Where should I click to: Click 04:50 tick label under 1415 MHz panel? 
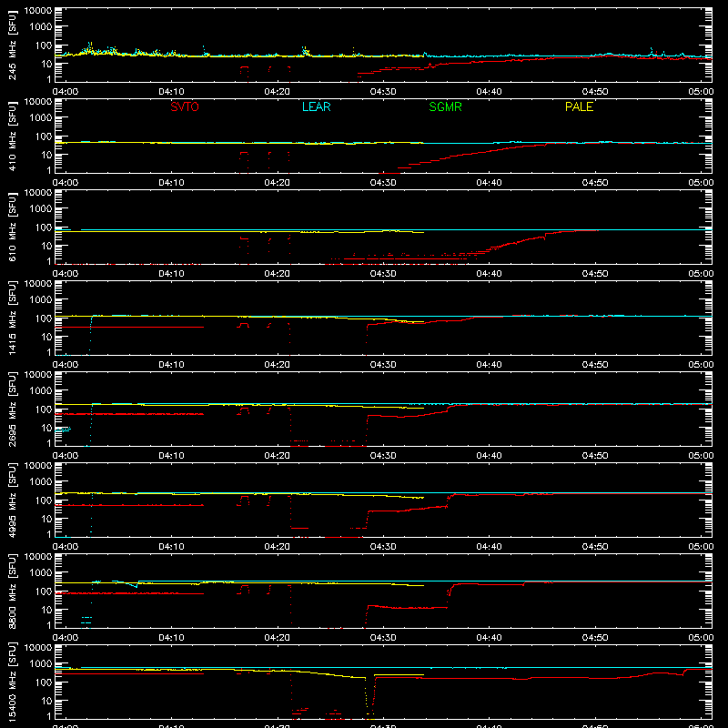[x=595, y=365]
